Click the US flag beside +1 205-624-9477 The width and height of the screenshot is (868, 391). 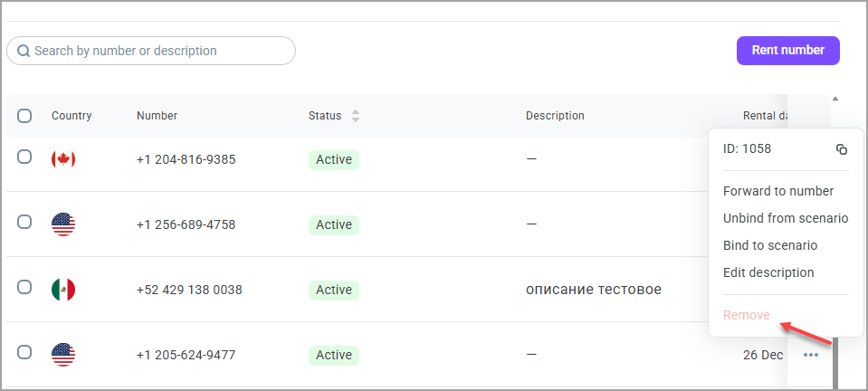63,355
